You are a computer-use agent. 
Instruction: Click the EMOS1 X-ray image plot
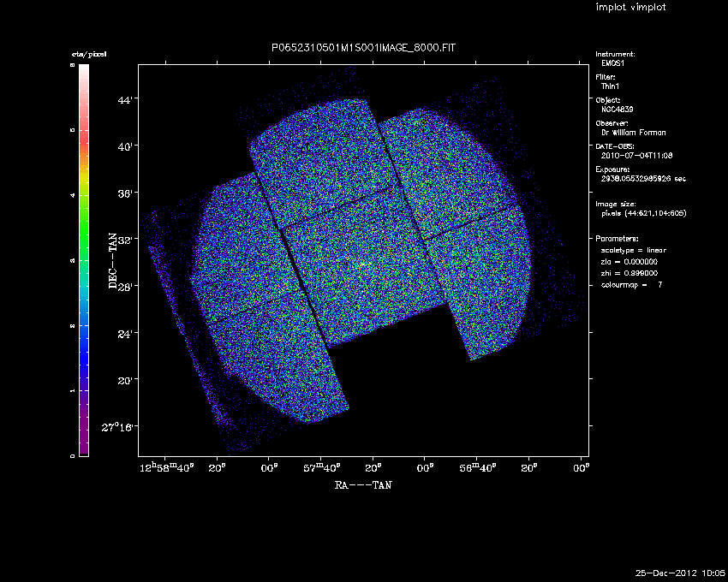[363, 260]
